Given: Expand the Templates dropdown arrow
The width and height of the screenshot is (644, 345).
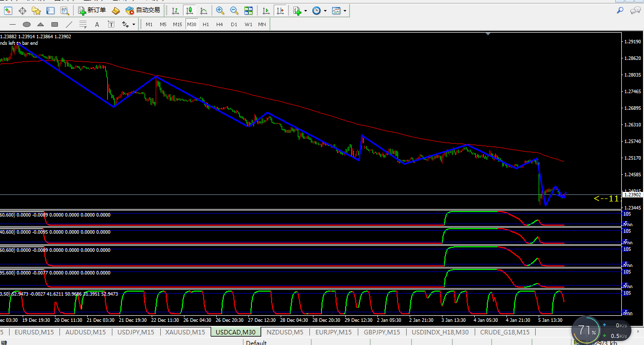Looking at the screenshot, I should click(345, 11).
